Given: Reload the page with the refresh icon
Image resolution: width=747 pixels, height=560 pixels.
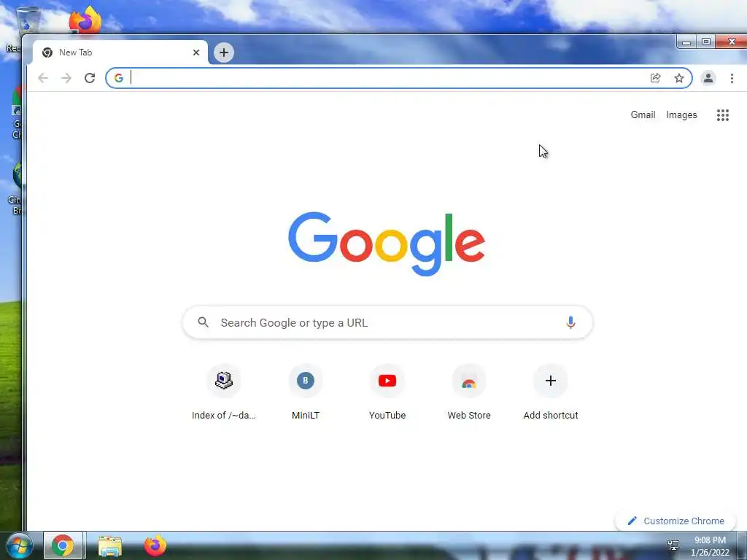Looking at the screenshot, I should [90, 78].
